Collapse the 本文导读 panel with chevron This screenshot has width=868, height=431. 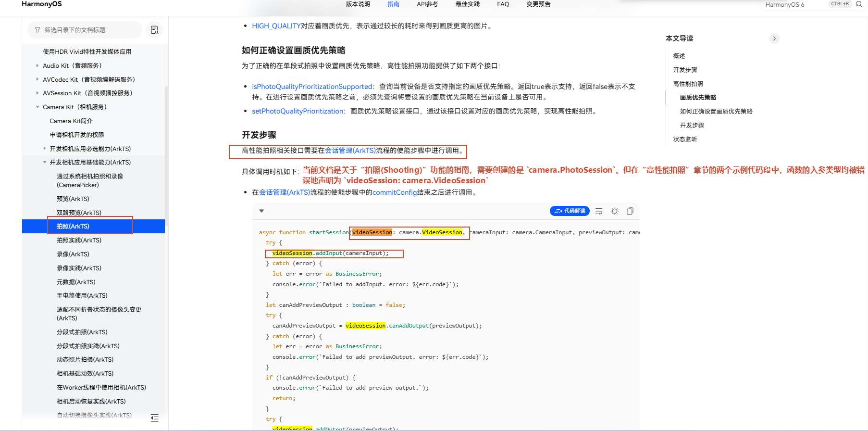click(x=774, y=38)
